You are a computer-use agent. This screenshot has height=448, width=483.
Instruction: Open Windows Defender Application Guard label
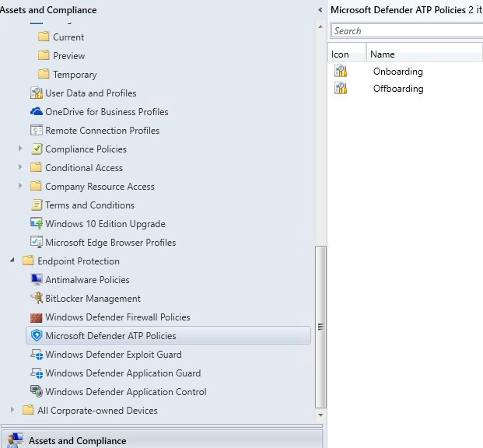(123, 373)
